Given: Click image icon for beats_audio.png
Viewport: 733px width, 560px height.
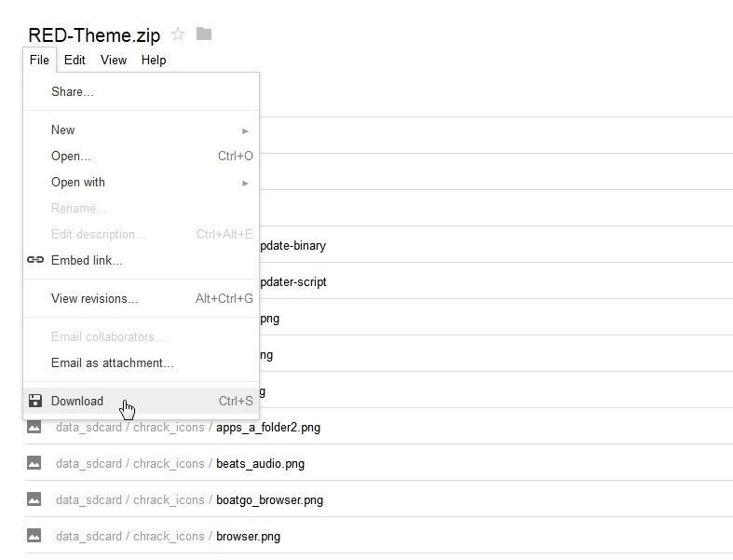Looking at the screenshot, I should [x=34, y=463].
